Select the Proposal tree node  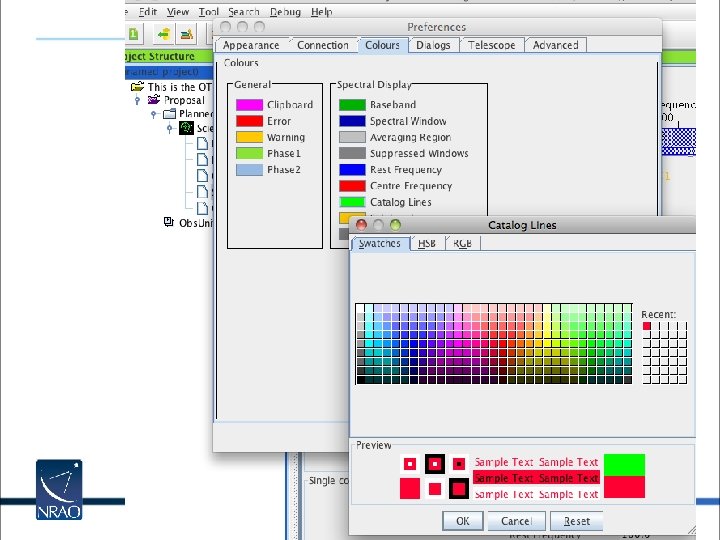click(184, 100)
